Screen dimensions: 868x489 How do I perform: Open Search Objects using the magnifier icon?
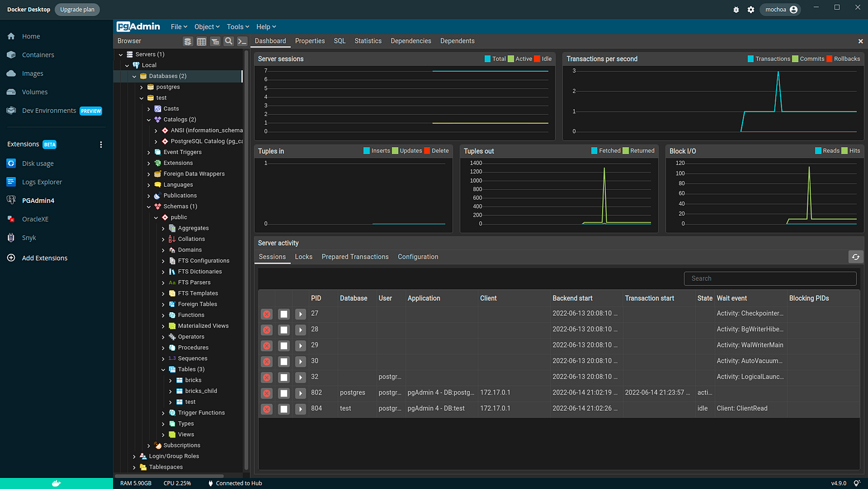click(229, 41)
